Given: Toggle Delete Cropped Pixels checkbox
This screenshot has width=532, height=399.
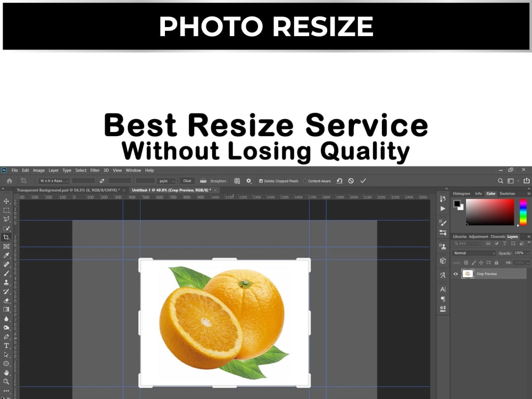Looking at the screenshot, I should 261,181.
